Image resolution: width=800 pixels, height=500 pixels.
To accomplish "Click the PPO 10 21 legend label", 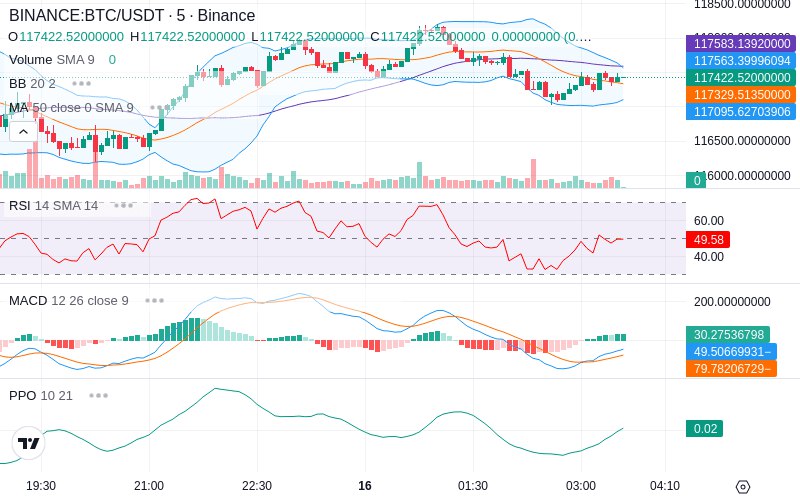I will 41,395.
